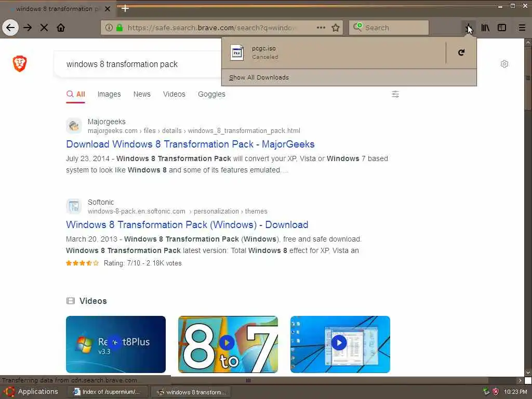Open the search filters sliders icon

pyautogui.click(x=395, y=94)
